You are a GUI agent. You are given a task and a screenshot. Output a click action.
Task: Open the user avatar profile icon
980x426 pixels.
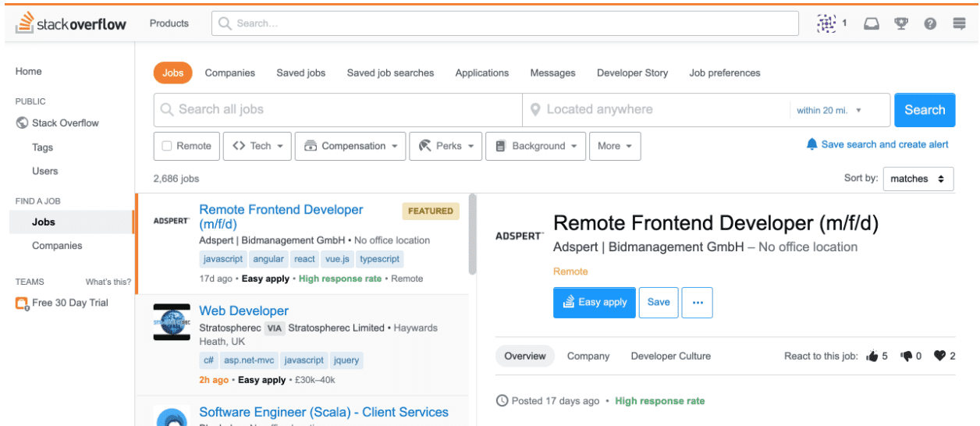point(826,23)
